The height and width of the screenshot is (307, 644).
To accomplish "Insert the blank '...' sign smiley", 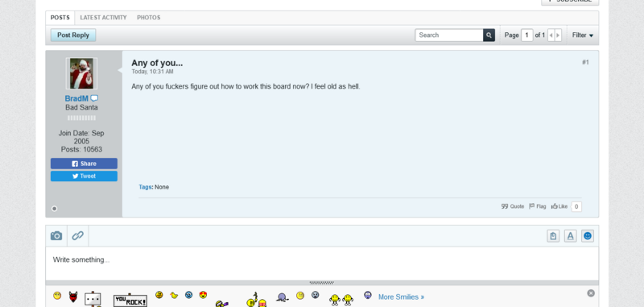I will coord(93,299).
